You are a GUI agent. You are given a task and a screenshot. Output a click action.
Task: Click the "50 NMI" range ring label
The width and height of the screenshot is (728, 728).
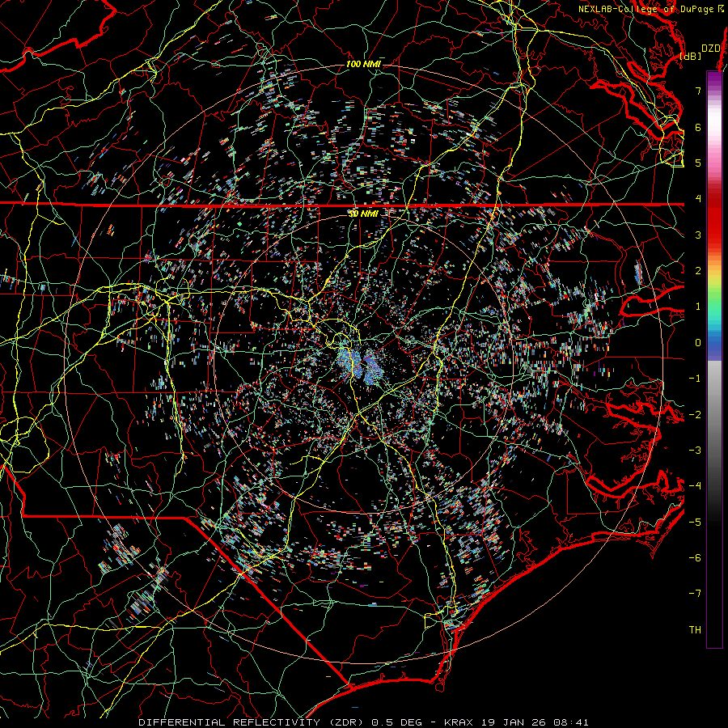(x=363, y=214)
